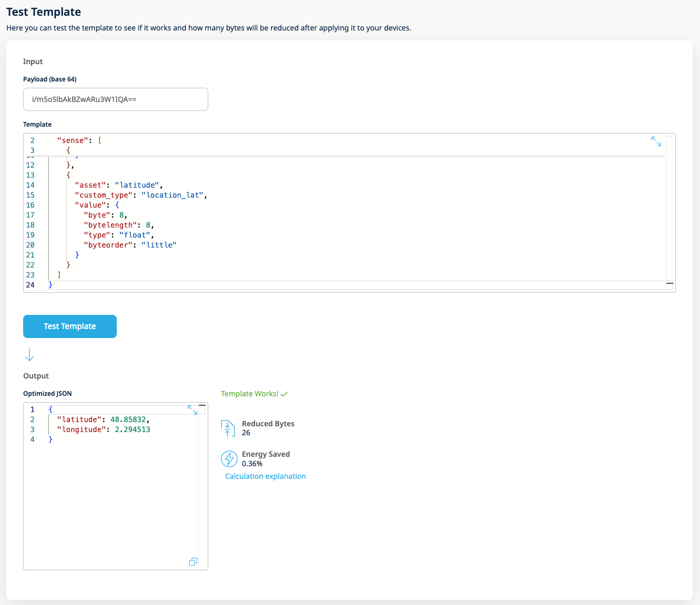This screenshot has height=605, width=700.
Task: Focus the Payload base 64 input field
Action: click(x=116, y=99)
